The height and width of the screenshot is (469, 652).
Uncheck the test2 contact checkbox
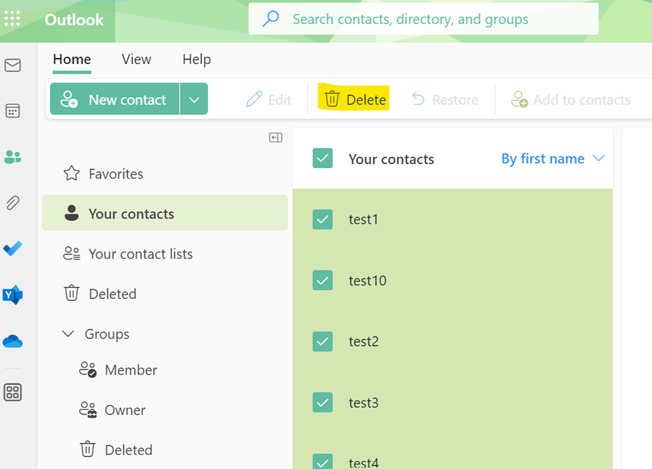point(323,341)
